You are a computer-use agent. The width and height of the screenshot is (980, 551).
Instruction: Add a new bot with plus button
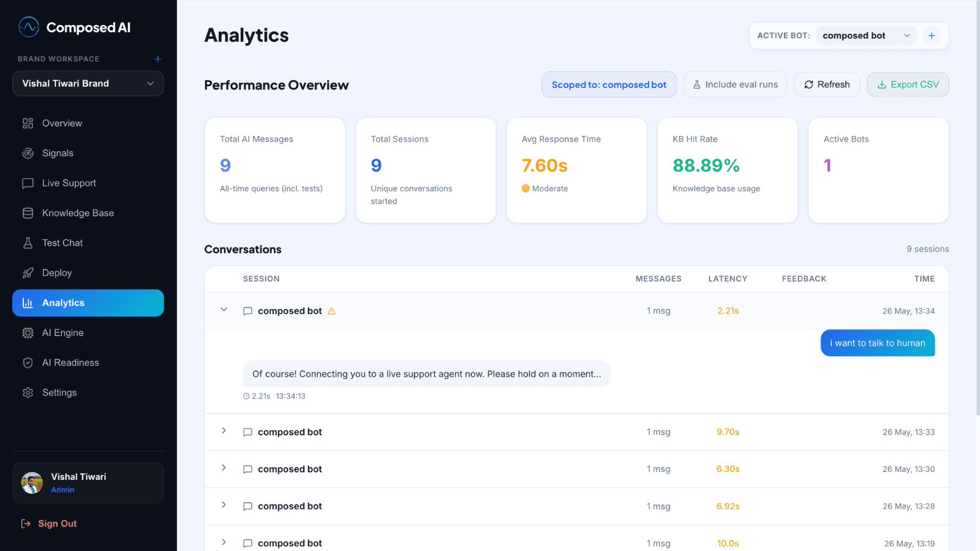(x=932, y=36)
